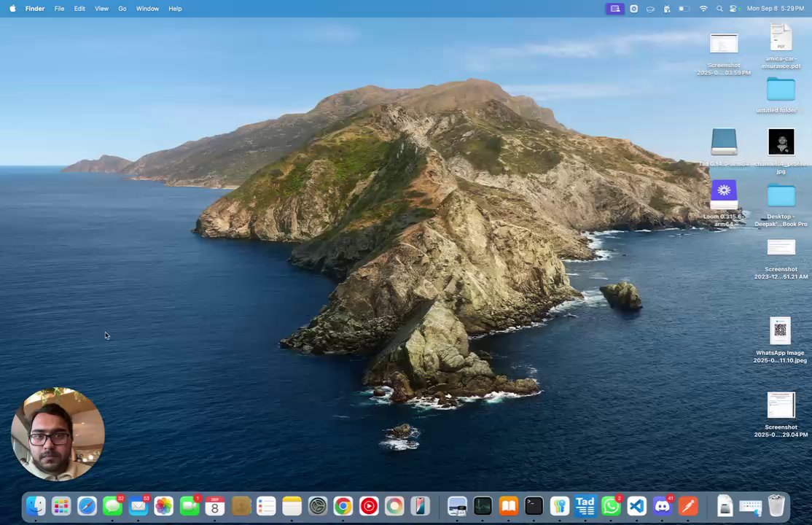Open the Mail app in the Dock
The width and height of the screenshot is (812, 525).
(138, 505)
